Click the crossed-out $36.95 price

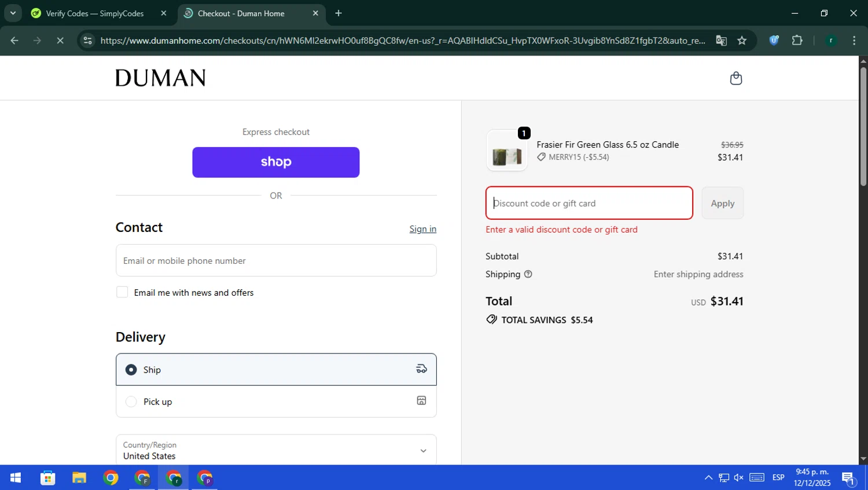point(732,145)
